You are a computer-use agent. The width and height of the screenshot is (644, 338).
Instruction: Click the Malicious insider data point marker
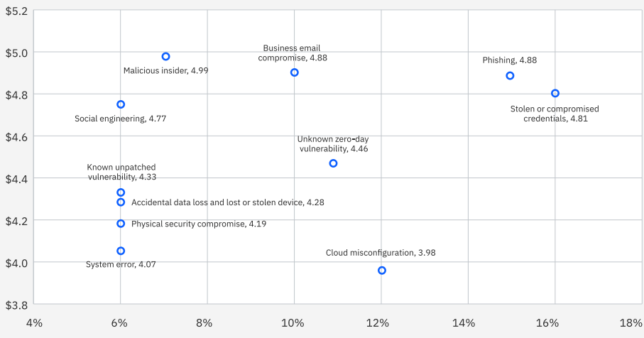click(x=165, y=56)
